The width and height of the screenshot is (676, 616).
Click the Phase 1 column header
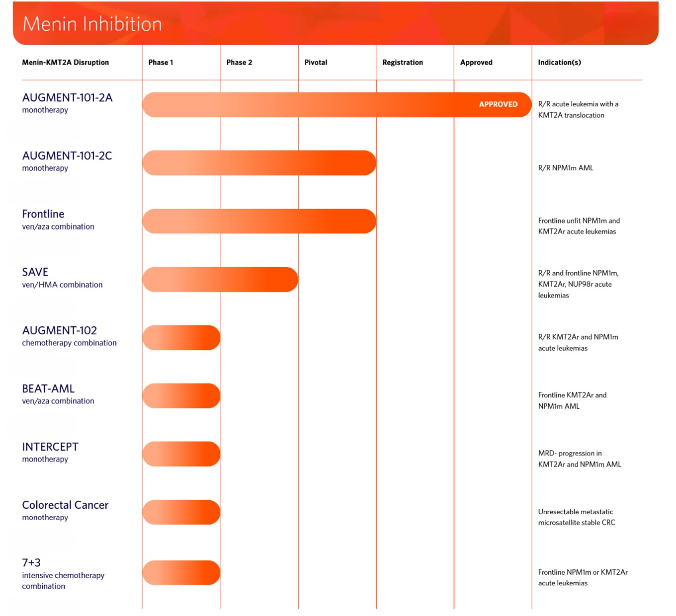(x=161, y=63)
